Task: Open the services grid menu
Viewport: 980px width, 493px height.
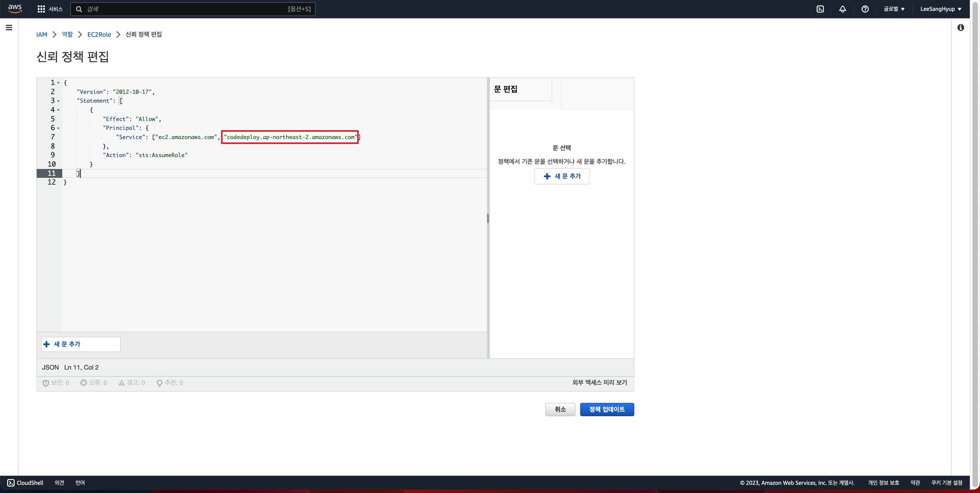Action: pos(41,9)
